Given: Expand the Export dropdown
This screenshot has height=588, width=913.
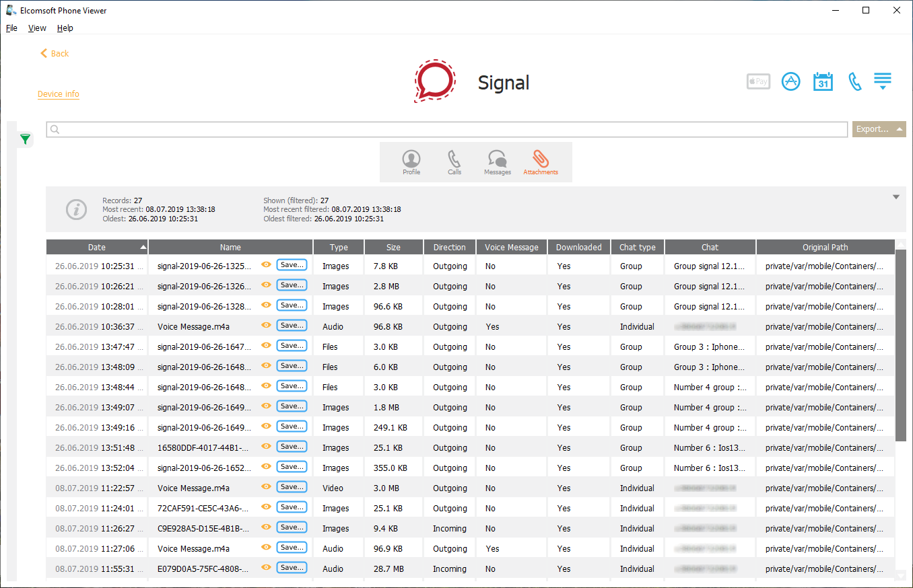Looking at the screenshot, I should tap(879, 129).
